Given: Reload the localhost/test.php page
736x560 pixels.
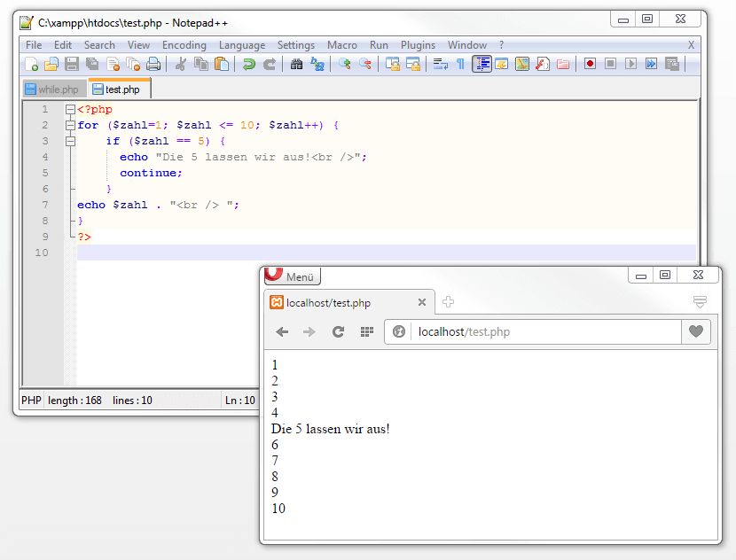Looking at the screenshot, I should coord(339,332).
